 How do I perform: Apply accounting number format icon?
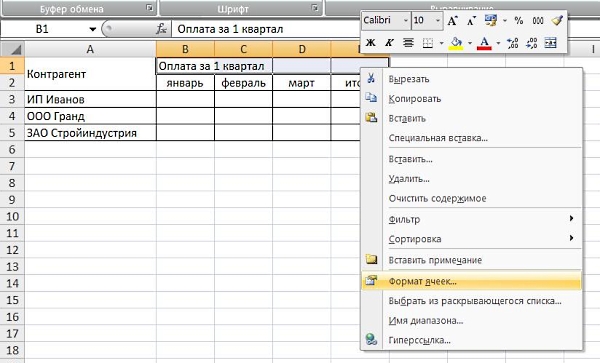(x=491, y=20)
